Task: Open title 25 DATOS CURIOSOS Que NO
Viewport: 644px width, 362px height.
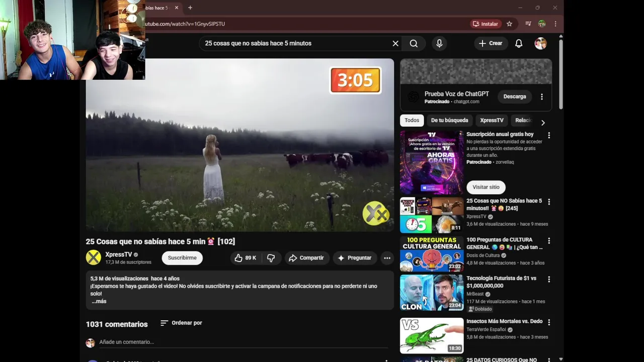Action: (x=502, y=359)
